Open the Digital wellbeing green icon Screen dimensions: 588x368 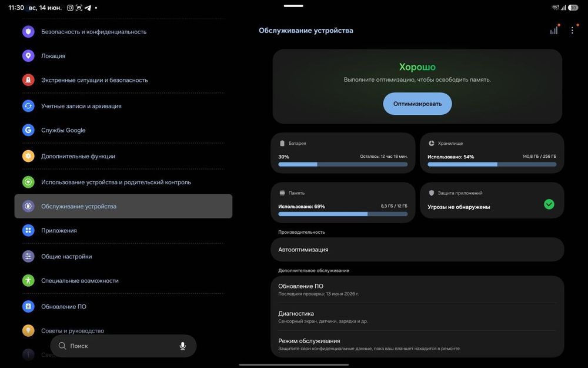tap(28, 182)
